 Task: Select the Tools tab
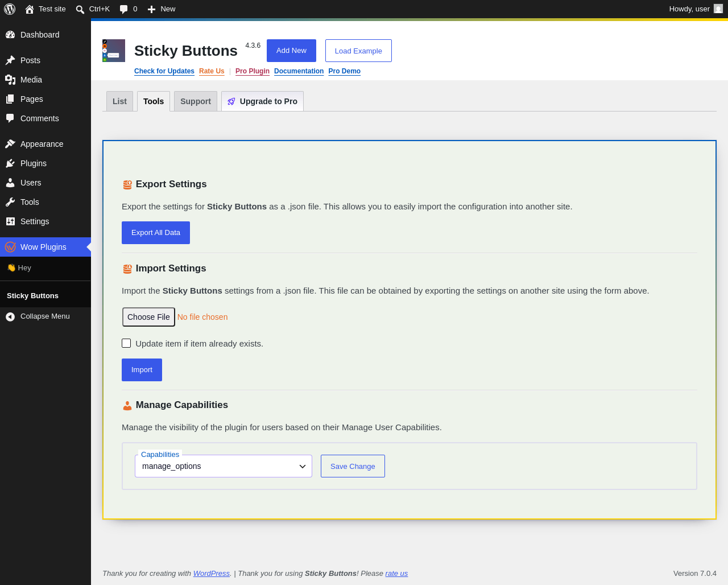tap(154, 101)
